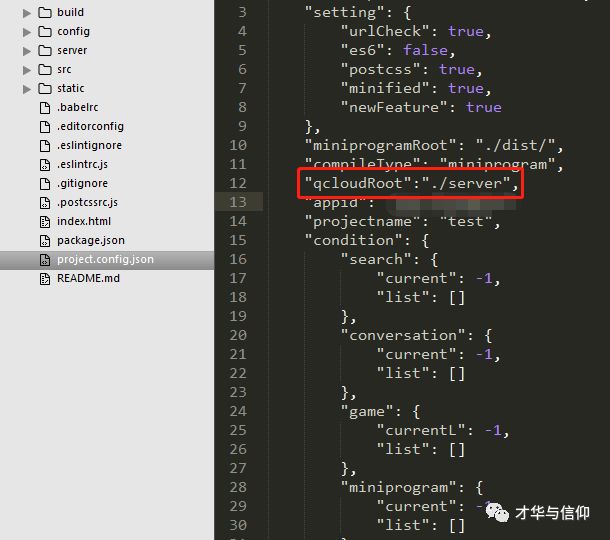The image size is (610, 540).
Task: Click the README.md file icon
Action: click(45, 279)
